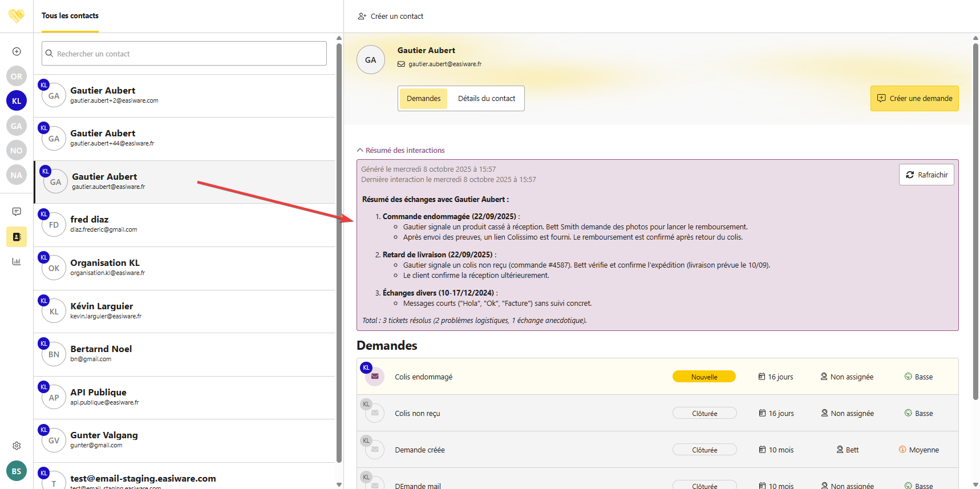This screenshot has width=980, height=489.
Task: Click the Rafraîchir button
Action: 926,175
